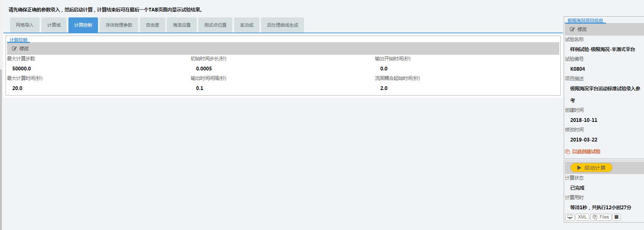Viewport: 644px width, 230px height.
Task: Click the 最大计算步数 value 50000.0
Action: 21,69
